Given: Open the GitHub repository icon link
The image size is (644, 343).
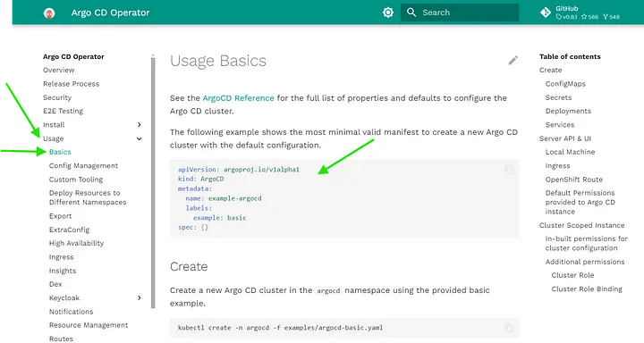Looking at the screenshot, I should tap(546, 13).
